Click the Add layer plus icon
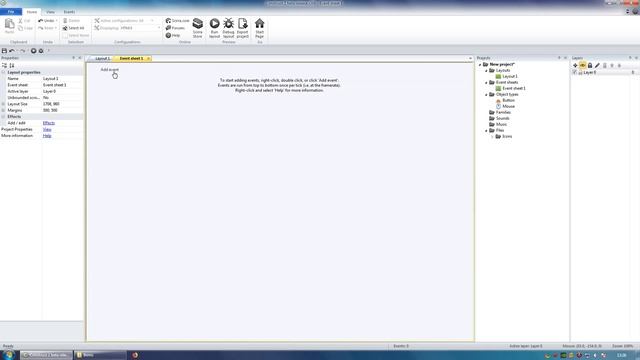Viewport: 640px width, 360px height. [575, 65]
